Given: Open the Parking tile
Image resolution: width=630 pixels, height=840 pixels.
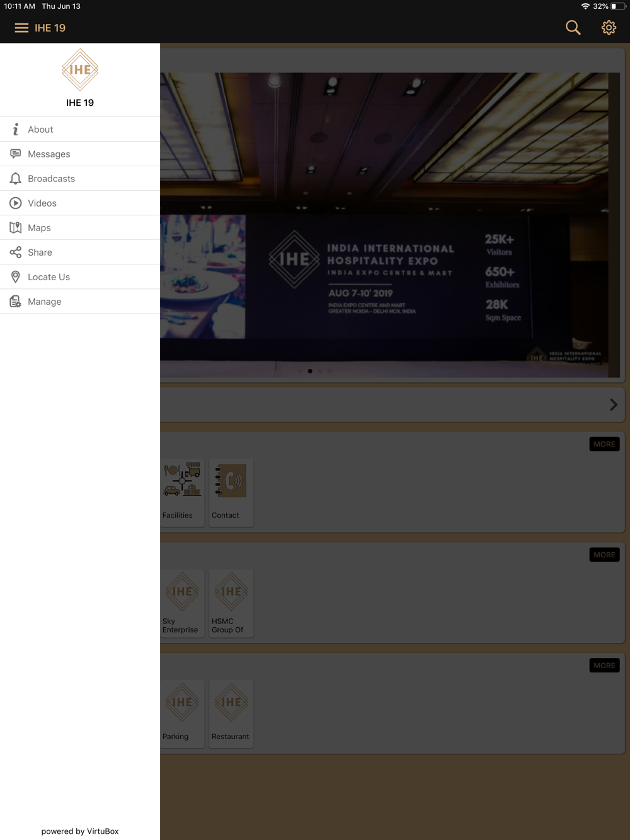Looking at the screenshot, I should pos(182,714).
